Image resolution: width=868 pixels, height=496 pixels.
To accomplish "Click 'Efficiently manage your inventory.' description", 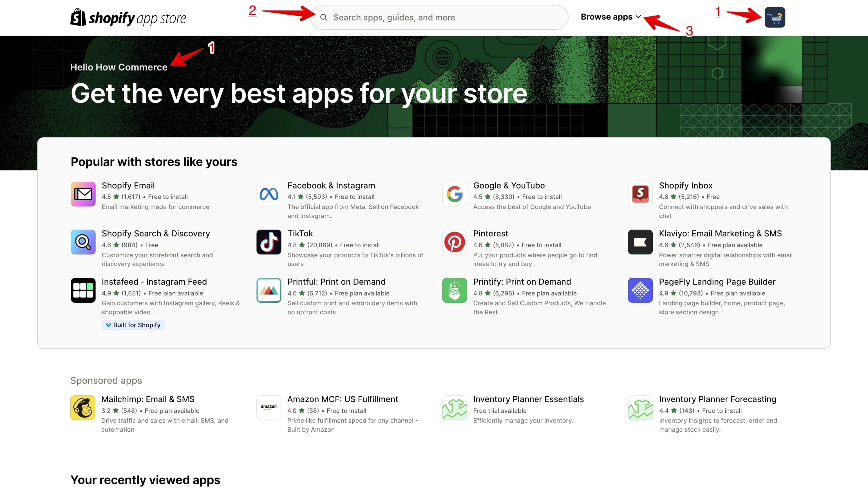I will (x=523, y=420).
